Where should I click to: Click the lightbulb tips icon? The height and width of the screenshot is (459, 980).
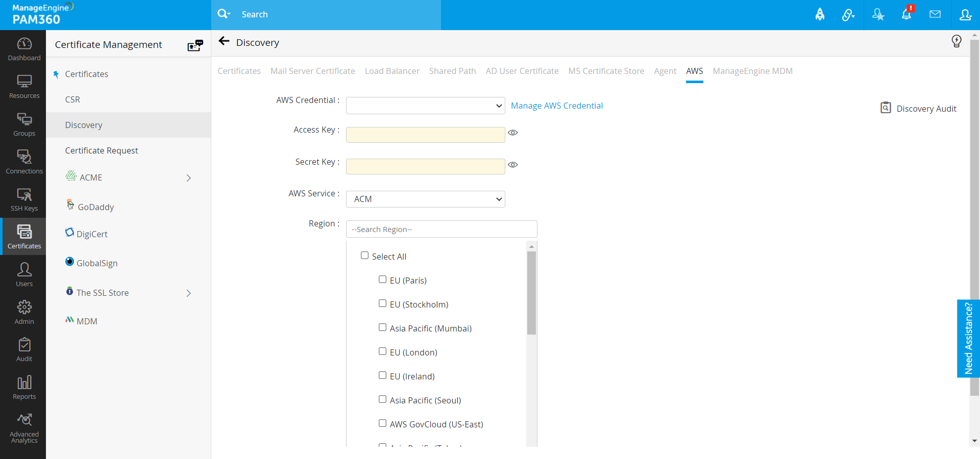coord(957,41)
